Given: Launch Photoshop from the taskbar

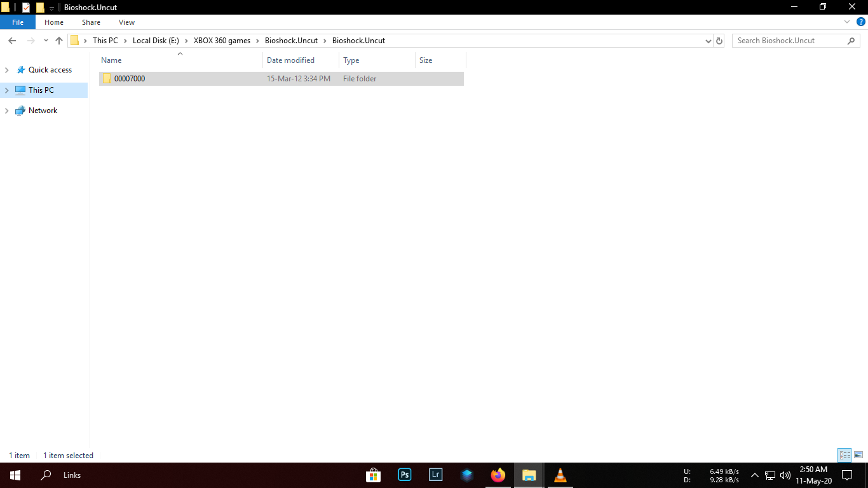Looking at the screenshot, I should pos(405,475).
